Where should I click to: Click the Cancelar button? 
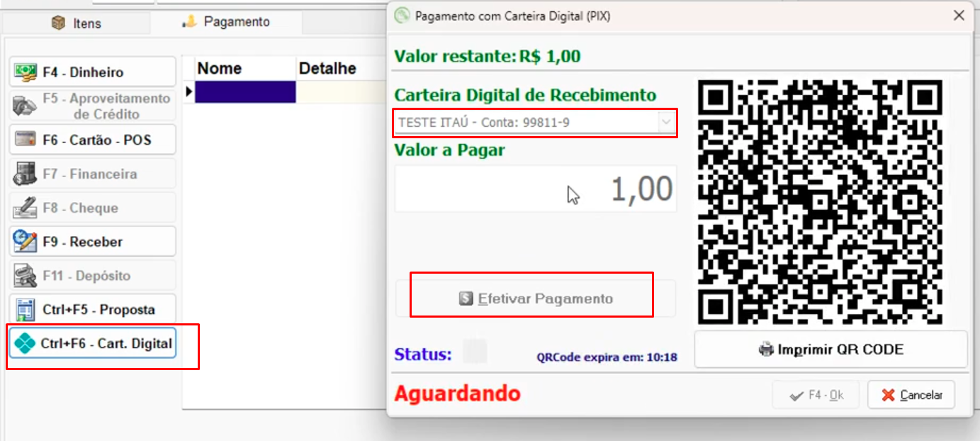point(911,395)
